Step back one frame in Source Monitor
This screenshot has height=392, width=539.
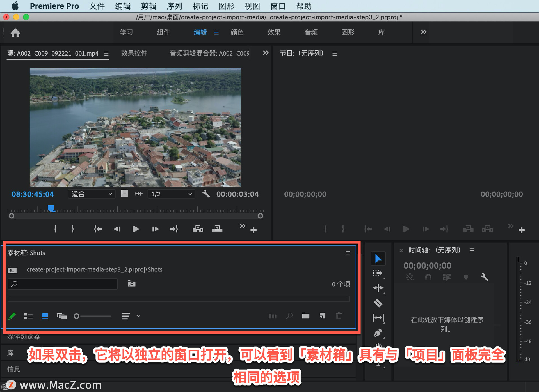[x=117, y=229]
